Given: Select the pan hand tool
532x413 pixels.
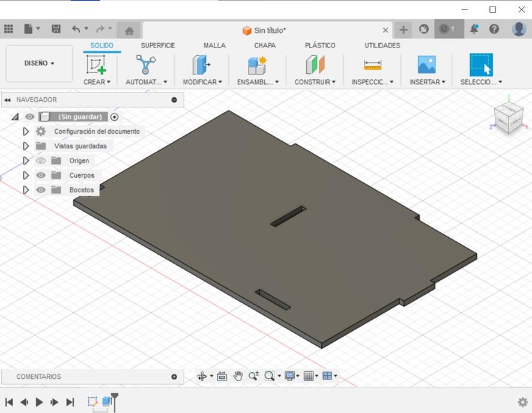Looking at the screenshot, I should pos(238,376).
